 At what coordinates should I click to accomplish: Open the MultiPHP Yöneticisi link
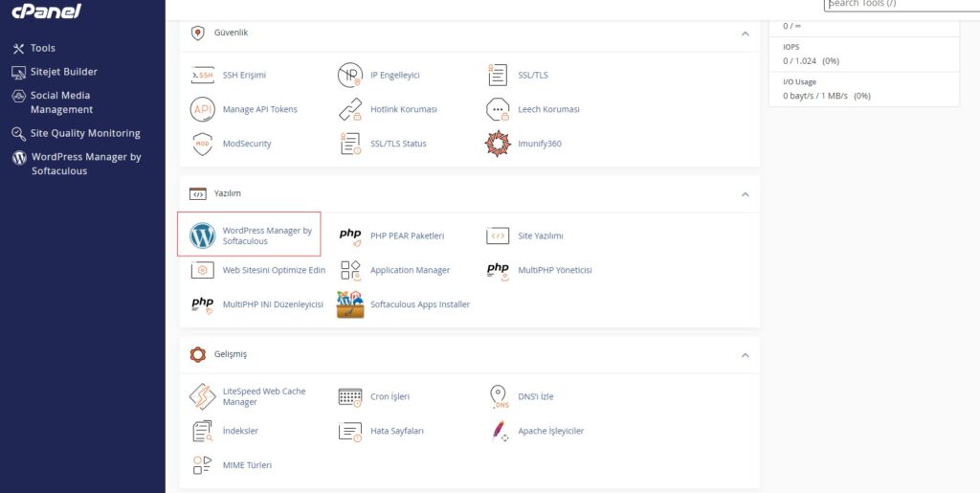(554, 270)
